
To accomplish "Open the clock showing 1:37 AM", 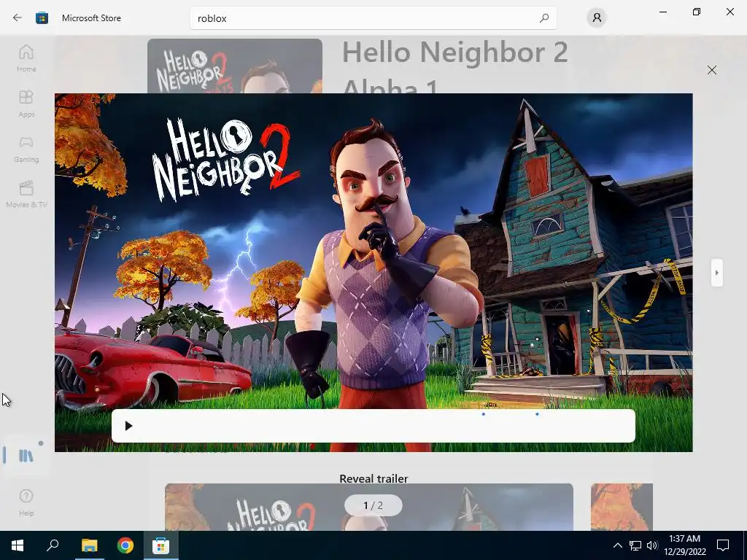I will 684,545.
